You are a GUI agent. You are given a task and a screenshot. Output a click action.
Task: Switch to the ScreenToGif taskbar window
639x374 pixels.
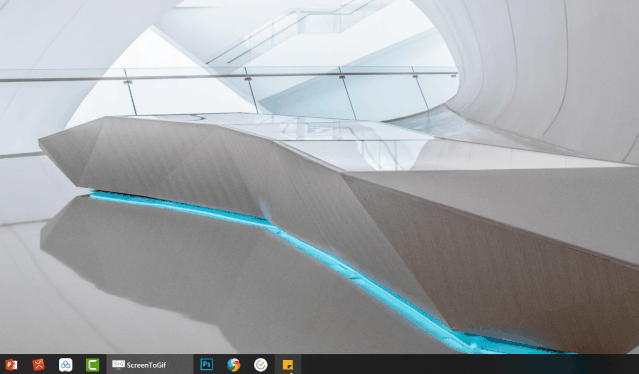coord(150,365)
